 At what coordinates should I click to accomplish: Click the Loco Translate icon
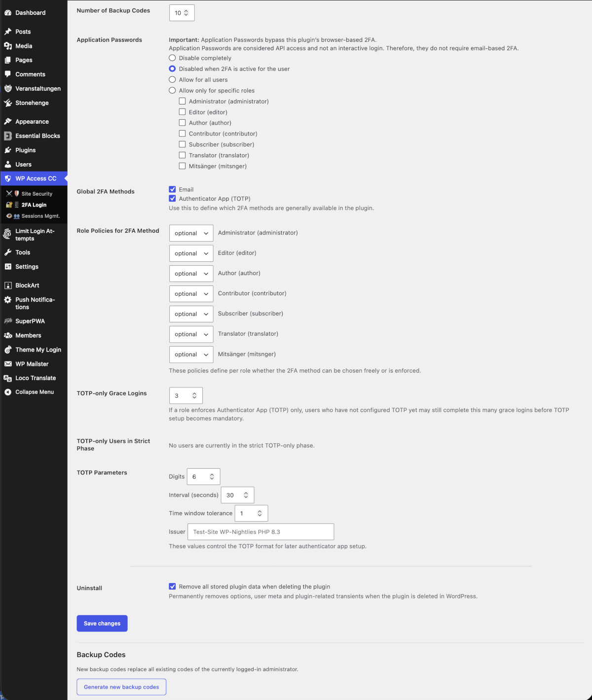pyautogui.click(x=8, y=378)
